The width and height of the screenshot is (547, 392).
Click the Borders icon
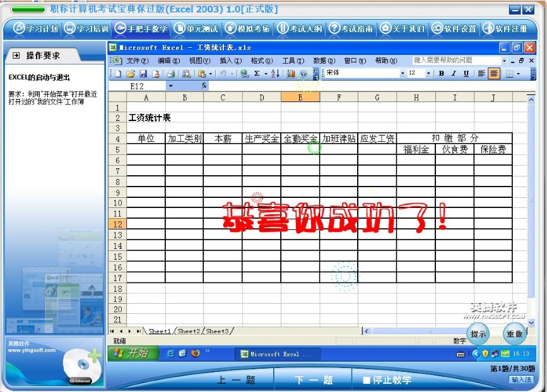509,74
